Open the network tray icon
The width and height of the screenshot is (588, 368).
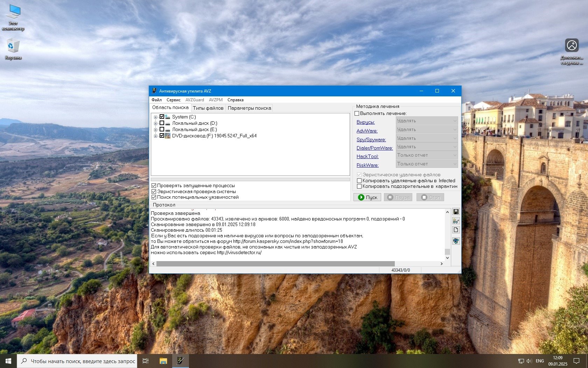coord(521,361)
